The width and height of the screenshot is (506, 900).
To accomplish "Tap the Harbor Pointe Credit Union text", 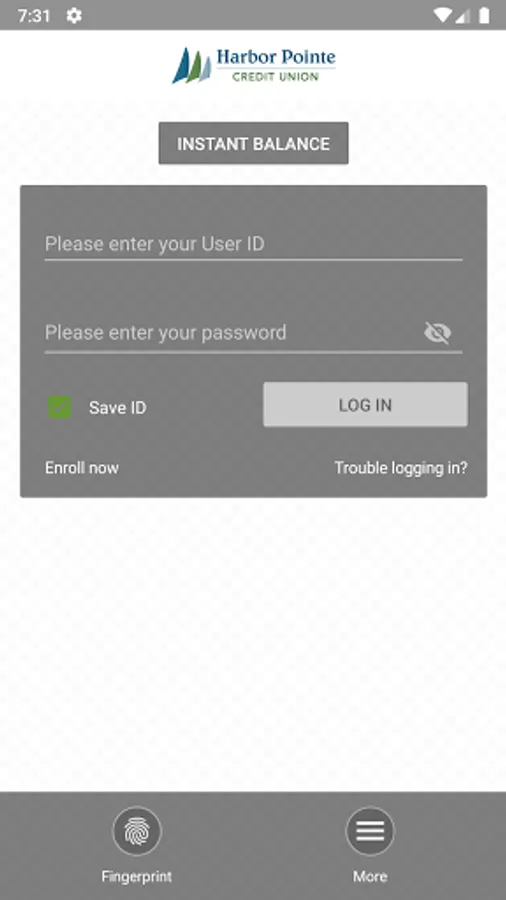I will point(276,65).
